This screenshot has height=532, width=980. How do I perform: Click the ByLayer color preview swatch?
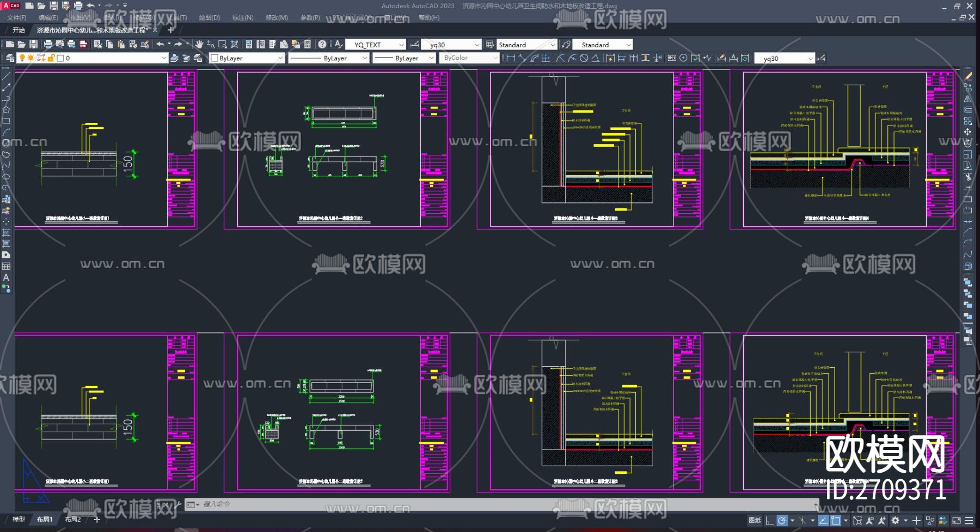pyautogui.click(x=215, y=58)
